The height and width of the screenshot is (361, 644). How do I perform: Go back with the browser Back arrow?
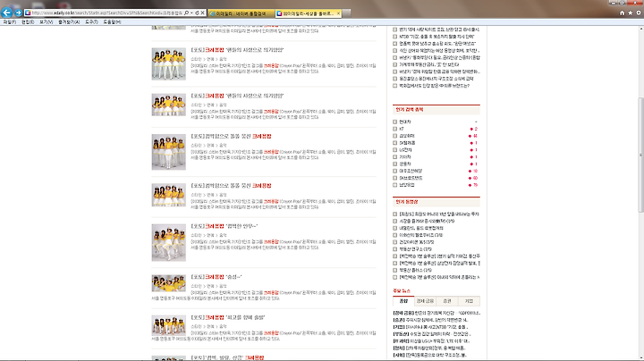(6, 13)
